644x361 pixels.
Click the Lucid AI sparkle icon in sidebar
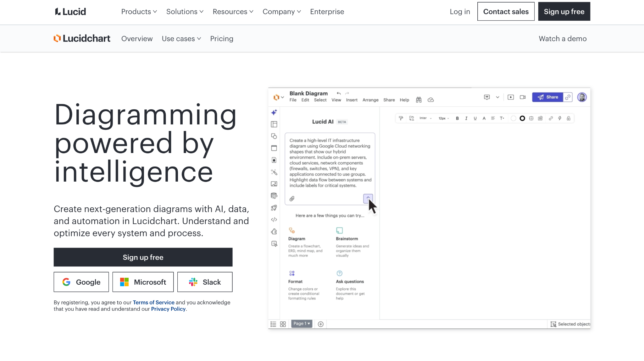click(x=274, y=112)
